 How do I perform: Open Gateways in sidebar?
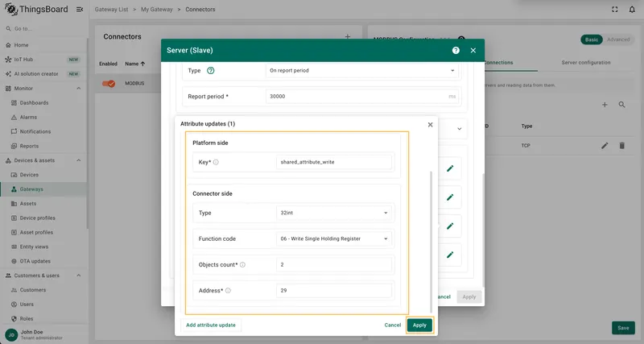(x=43, y=189)
